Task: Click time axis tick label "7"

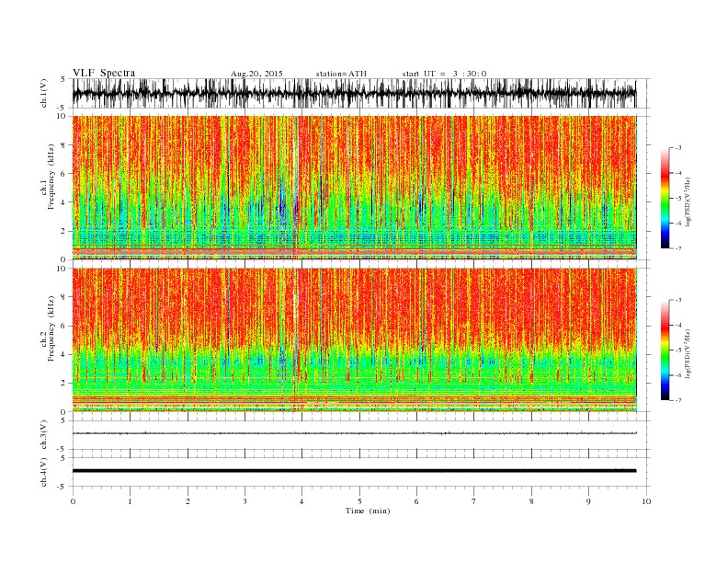Action: point(474,501)
